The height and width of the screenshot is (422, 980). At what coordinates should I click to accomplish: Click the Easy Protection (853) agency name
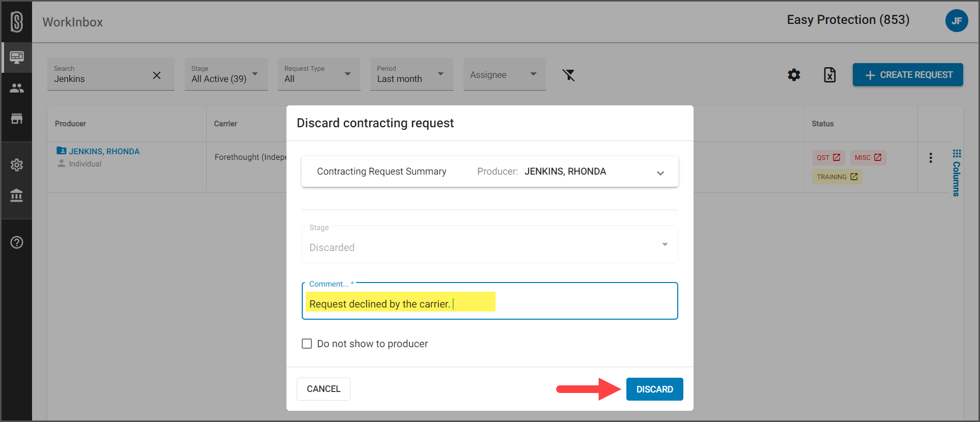point(848,20)
